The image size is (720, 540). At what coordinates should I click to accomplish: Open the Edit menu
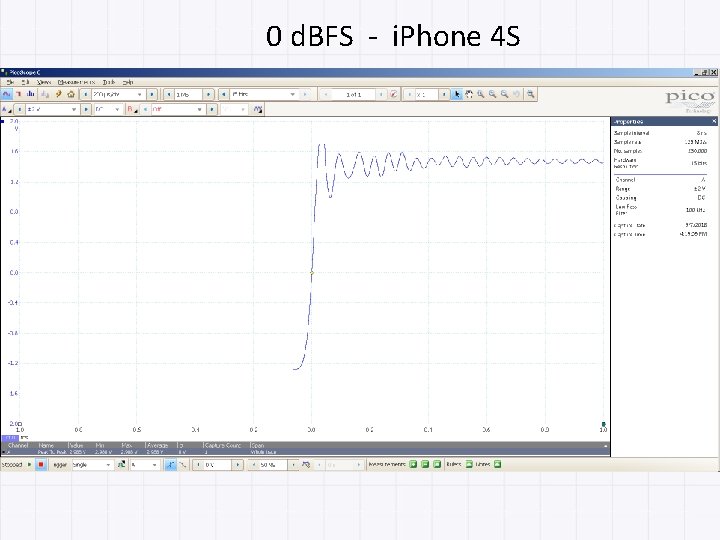[25, 82]
